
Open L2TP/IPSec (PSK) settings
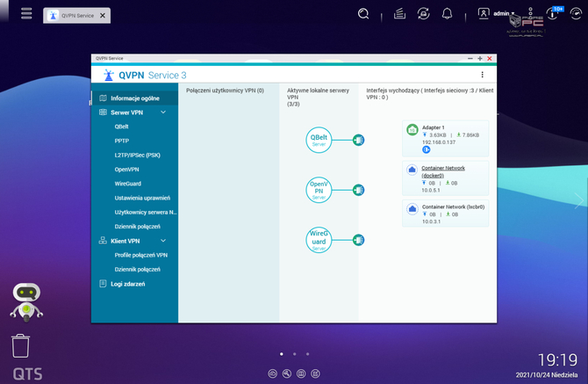(x=137, y=155)
